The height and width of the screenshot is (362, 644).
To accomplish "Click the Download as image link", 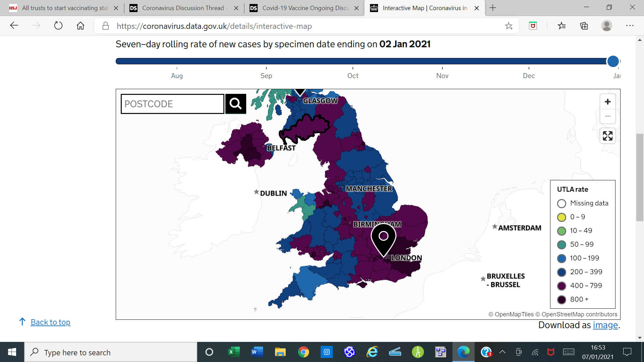I will pyautogui.click(x=605, y=325).
